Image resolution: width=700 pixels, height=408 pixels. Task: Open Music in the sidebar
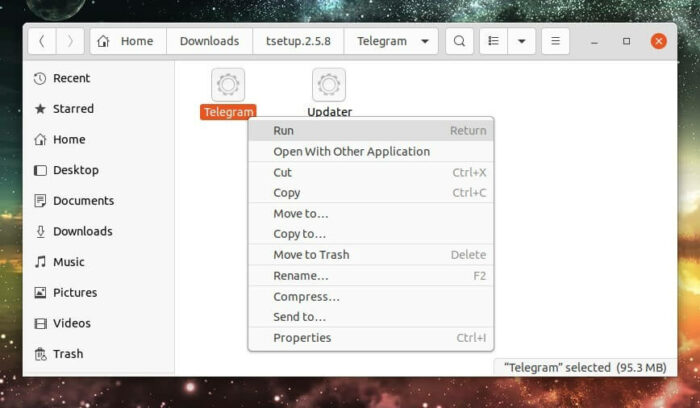point(98,262)
